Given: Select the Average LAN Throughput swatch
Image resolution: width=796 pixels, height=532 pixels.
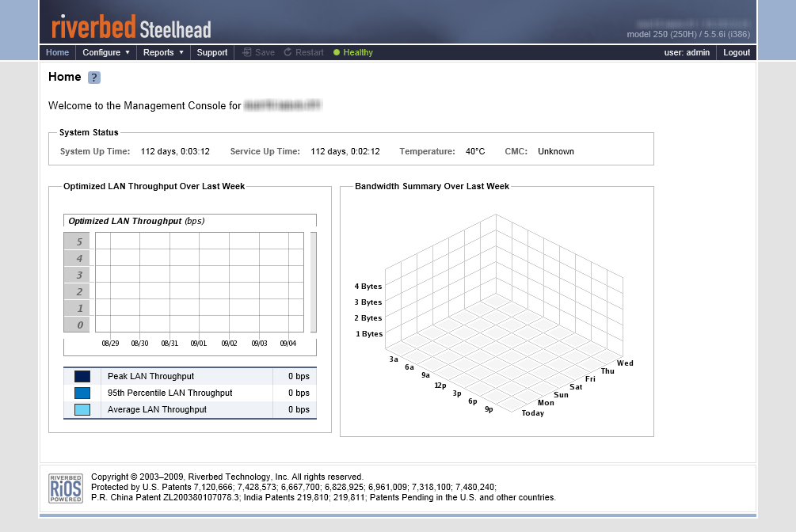Looking at the screenshot, I should [82, 409].
